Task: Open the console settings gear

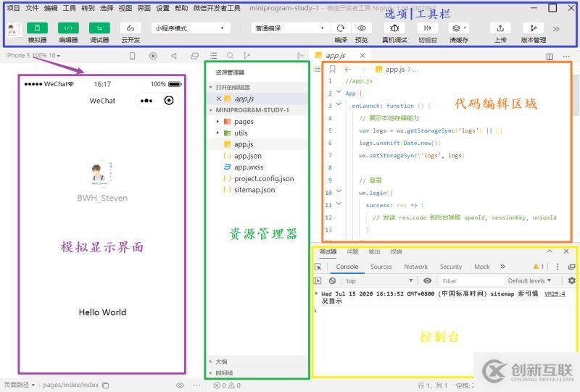Action: (x=571, y=280)
